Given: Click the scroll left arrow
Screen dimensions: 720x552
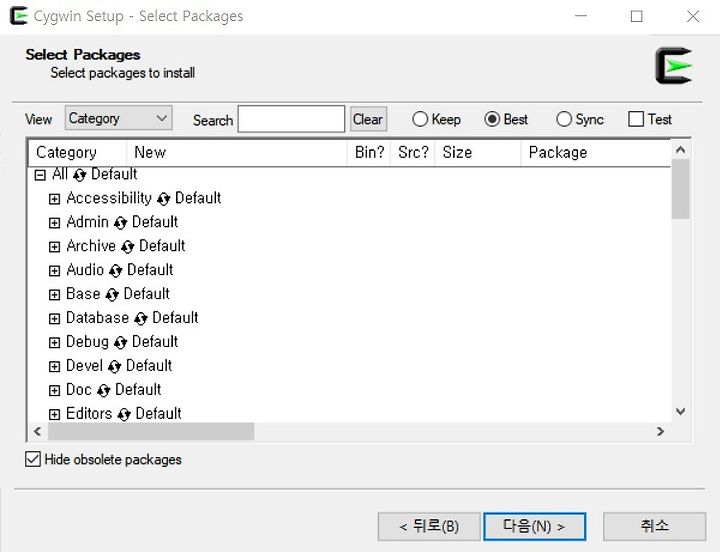Looking at the screenshot, I should click(x=38, y=431).
